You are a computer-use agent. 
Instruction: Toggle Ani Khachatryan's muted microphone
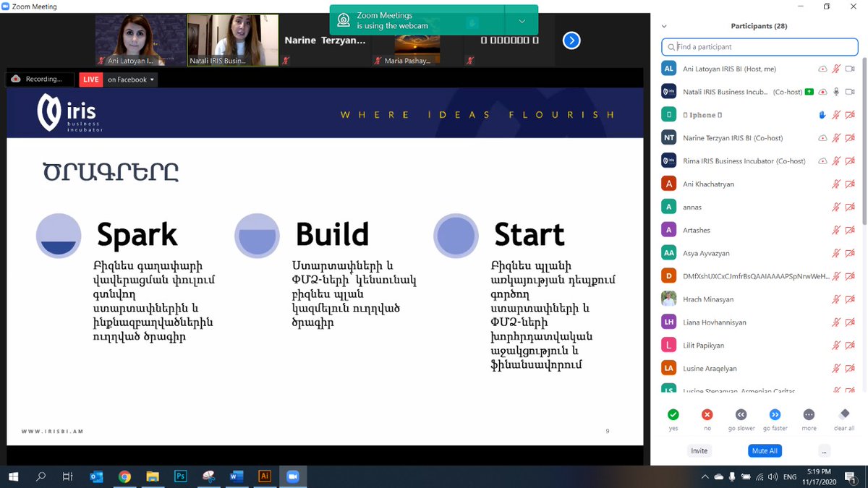coord(836,184)
